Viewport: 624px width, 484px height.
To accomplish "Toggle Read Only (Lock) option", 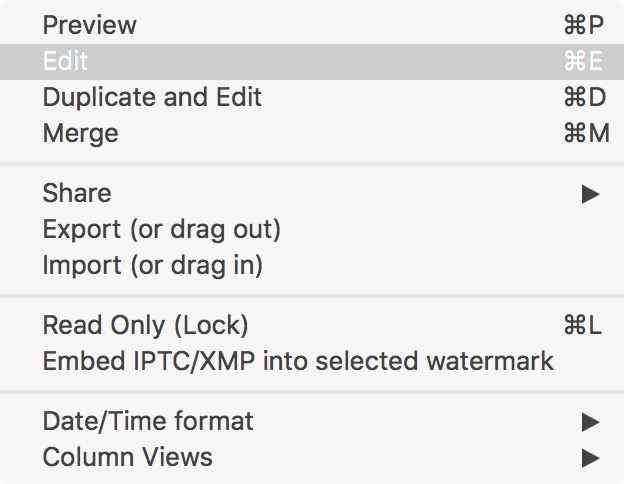I will click(145, 325).
